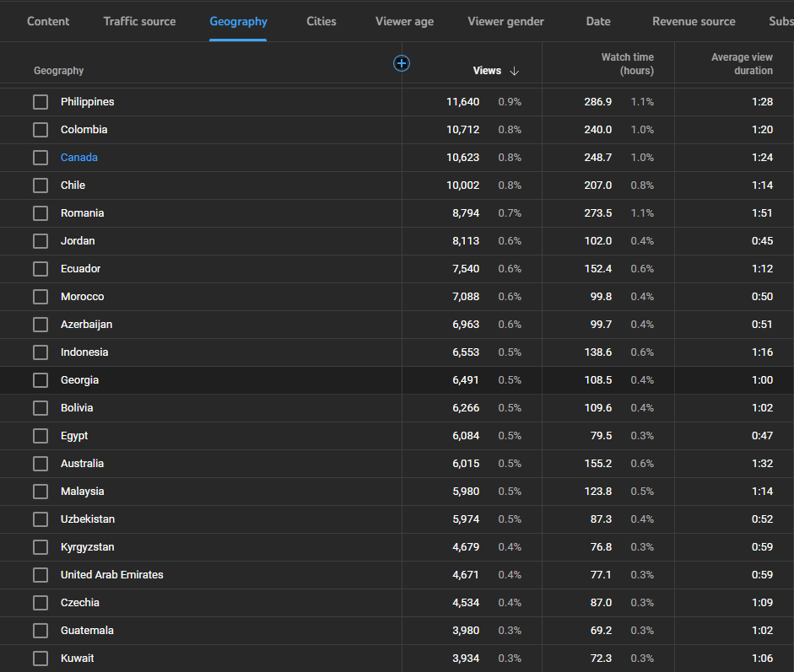
Task: Click the Geography column header
Action: pos(59,71)
